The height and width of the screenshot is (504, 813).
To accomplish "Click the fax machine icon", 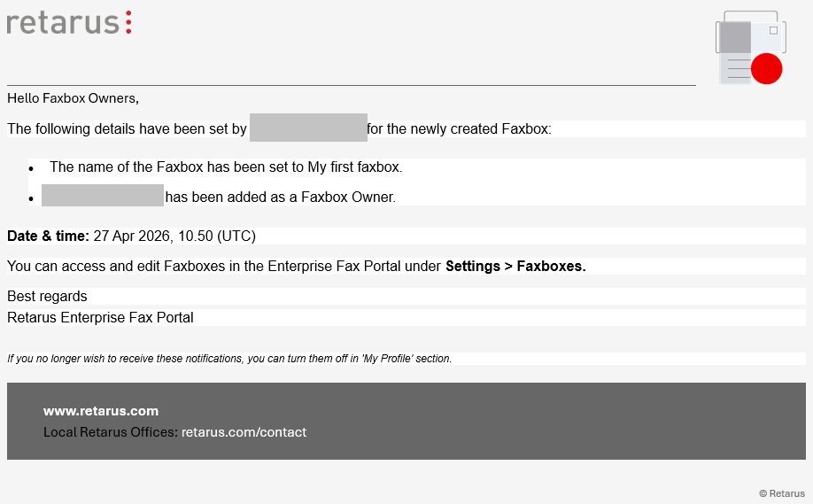I will 751,47.
